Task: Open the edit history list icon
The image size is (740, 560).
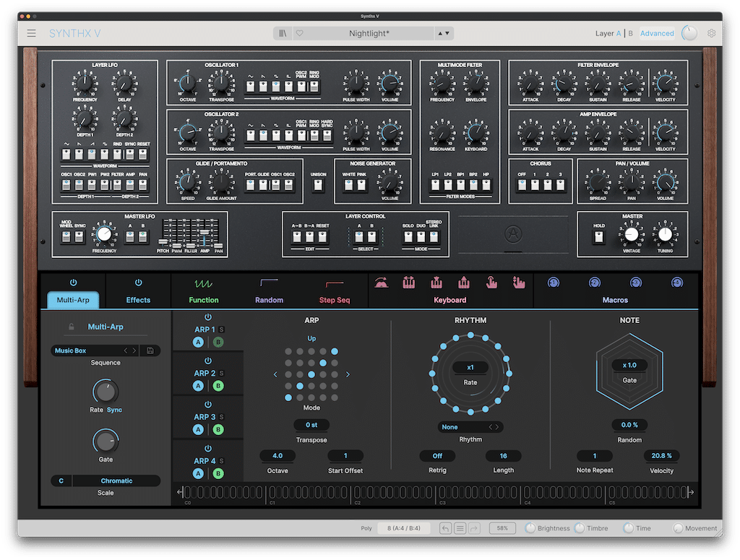Action: (460, 528)
